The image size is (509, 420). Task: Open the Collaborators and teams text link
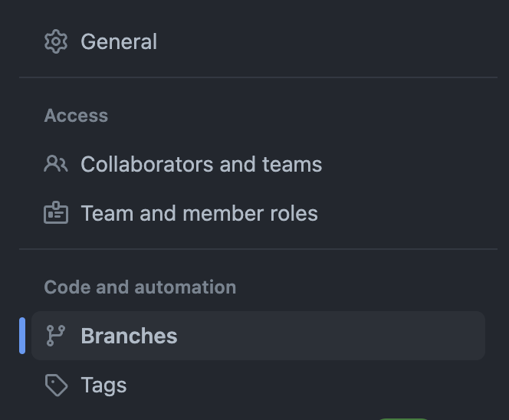coord(202,164)
